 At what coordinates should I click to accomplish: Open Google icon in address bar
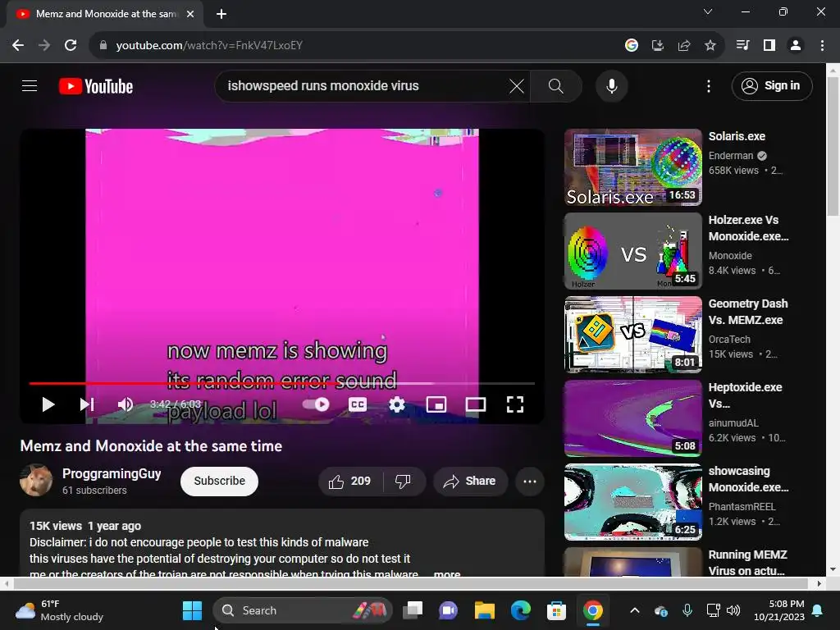(x=631, y=45)
